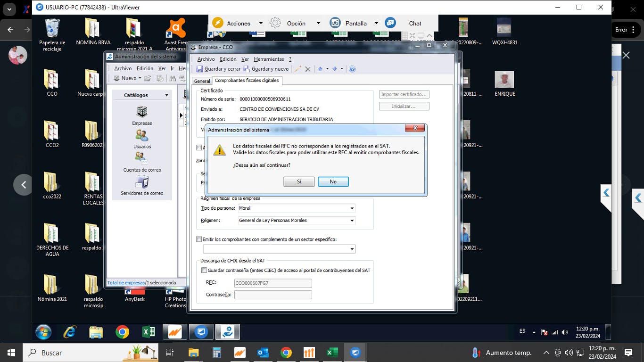This screenshot has height=362, width=644.
Task: Click the RFC field showing CCO000607FG7
Action: coord(273,283)
